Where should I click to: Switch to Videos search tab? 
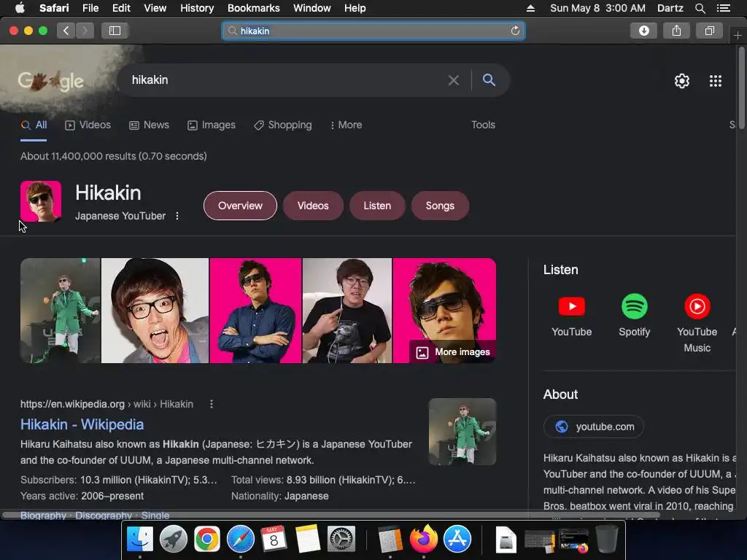point(88,125)
